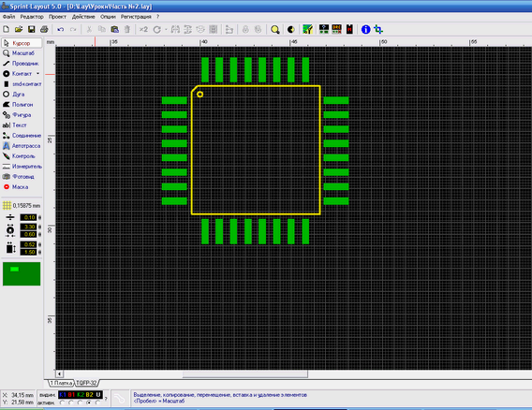This screenshot has width=532, height=410.
Task: Select the smd-контакт tool
Action: click(22, 83)
